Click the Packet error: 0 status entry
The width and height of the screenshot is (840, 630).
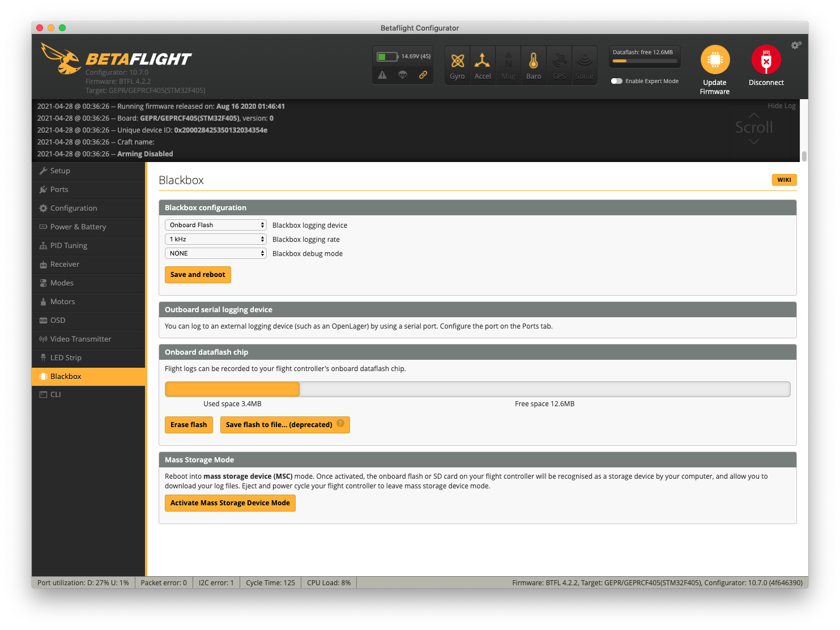(164, 582)
